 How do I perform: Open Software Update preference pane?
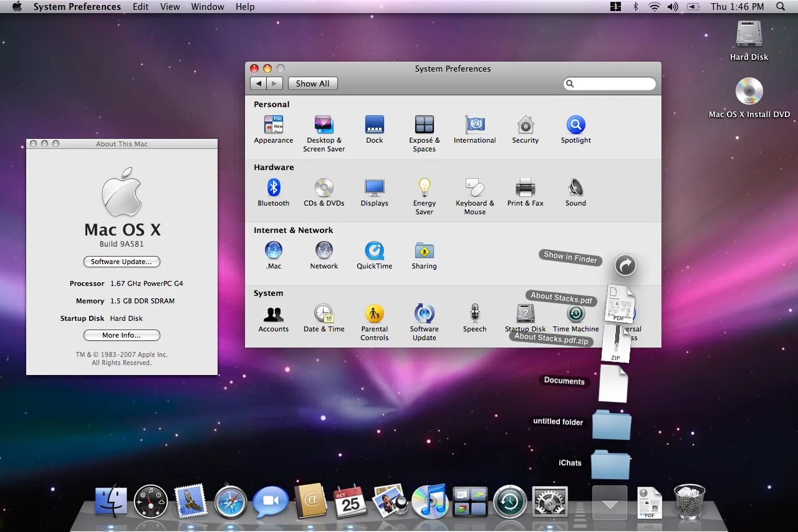[425, 322]
